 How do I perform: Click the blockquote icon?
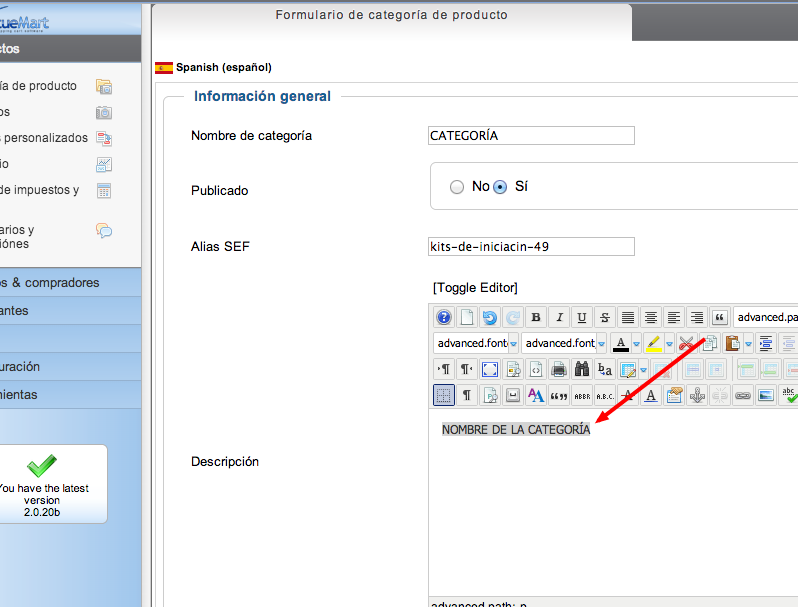720,317
